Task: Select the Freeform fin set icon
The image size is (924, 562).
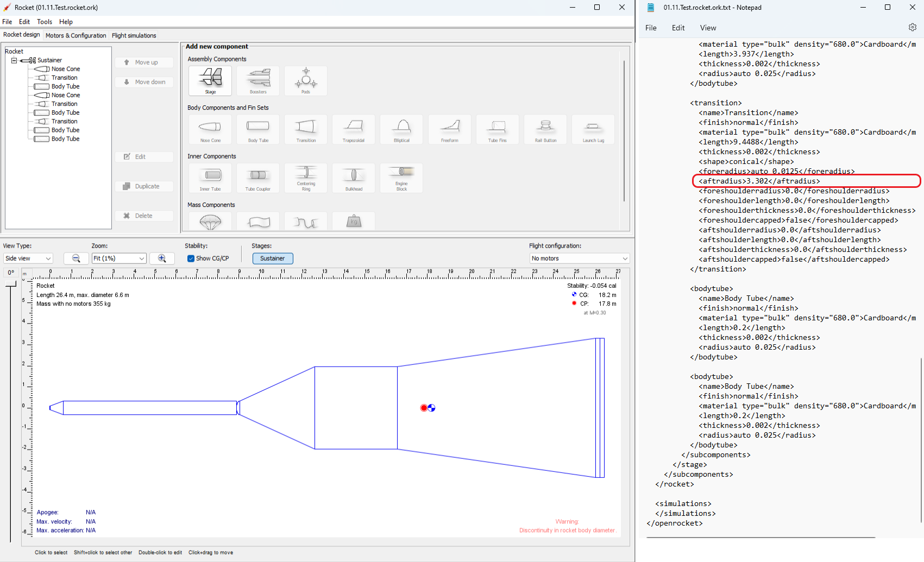Action: click(449, 129)
